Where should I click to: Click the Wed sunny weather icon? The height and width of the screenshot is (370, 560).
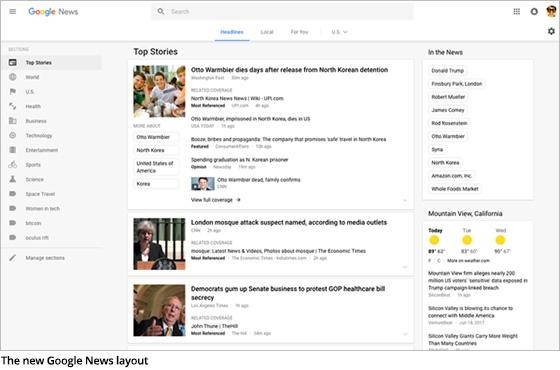[x=500, y=240]
